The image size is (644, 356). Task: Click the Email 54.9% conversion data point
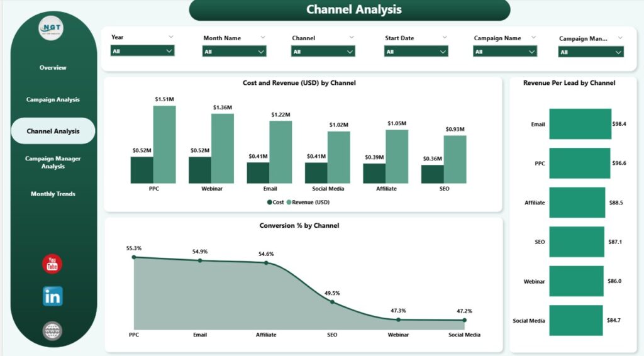point(200,261)
